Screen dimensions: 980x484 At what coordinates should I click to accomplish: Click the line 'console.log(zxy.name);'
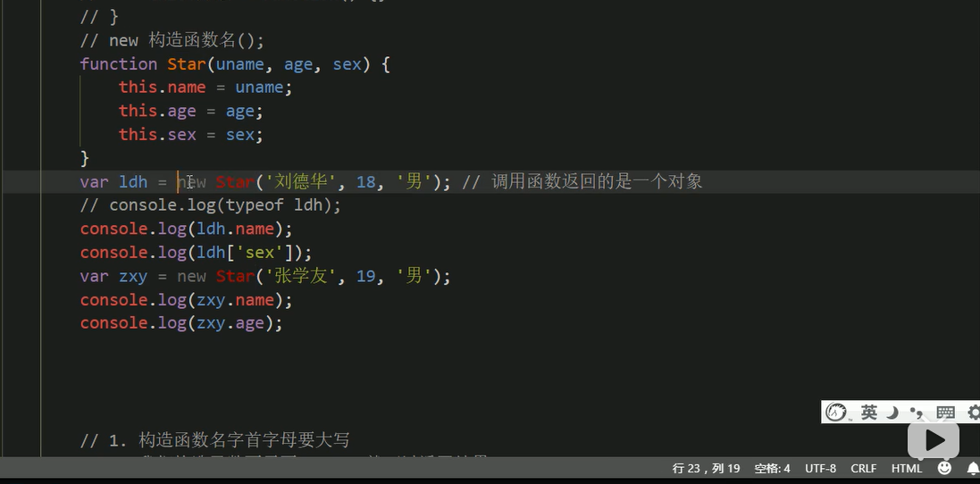186,300
